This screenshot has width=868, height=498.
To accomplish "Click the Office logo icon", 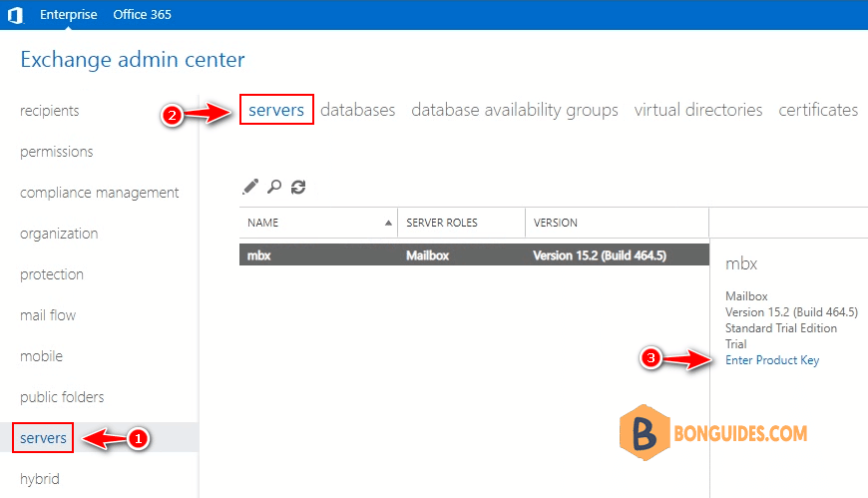I will (x=15, y=15).
